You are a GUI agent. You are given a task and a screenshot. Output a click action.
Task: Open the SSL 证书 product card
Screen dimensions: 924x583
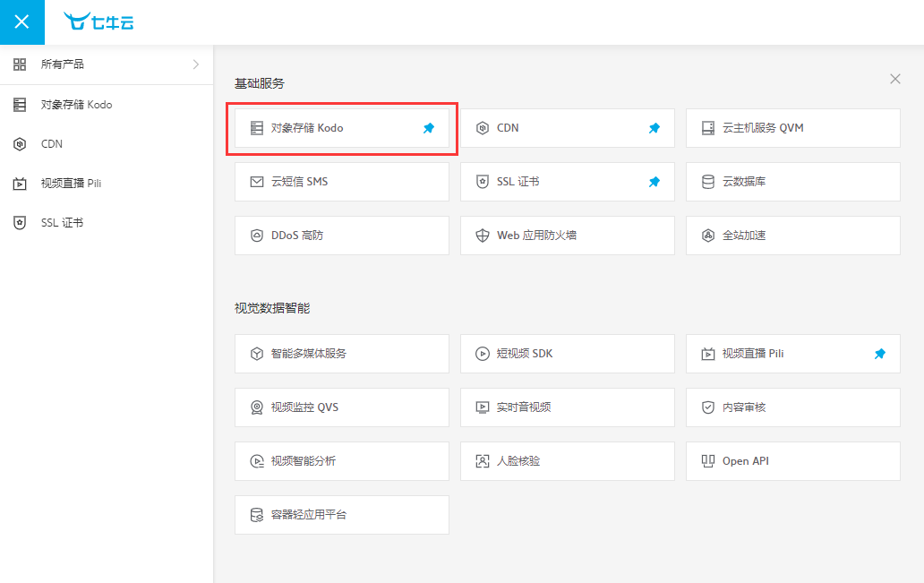point(568,182)
